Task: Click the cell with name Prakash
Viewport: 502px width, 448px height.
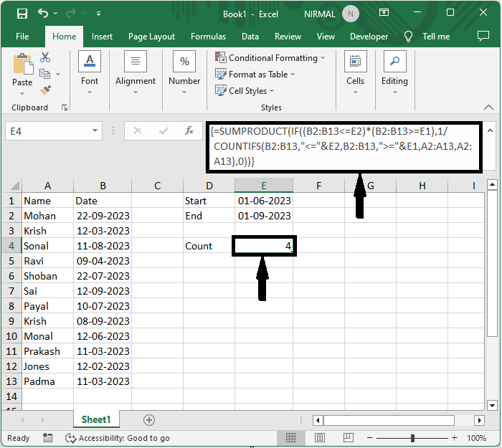Action: click(47, 351)
